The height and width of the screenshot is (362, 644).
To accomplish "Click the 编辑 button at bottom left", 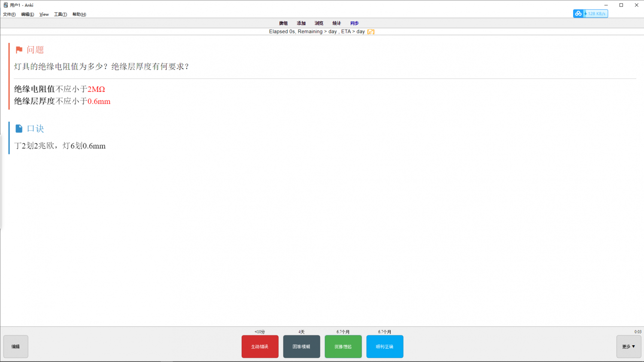I will [16, 347].
